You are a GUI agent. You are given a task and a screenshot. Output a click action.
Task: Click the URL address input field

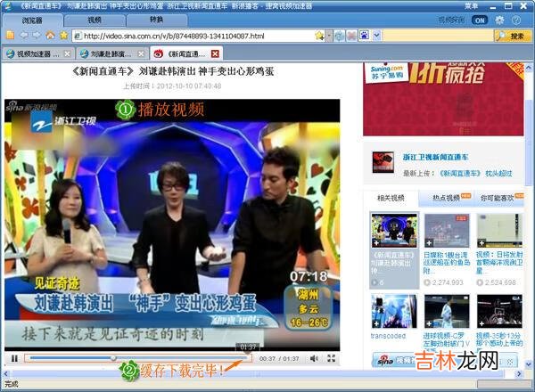click(x=196, y=36)
